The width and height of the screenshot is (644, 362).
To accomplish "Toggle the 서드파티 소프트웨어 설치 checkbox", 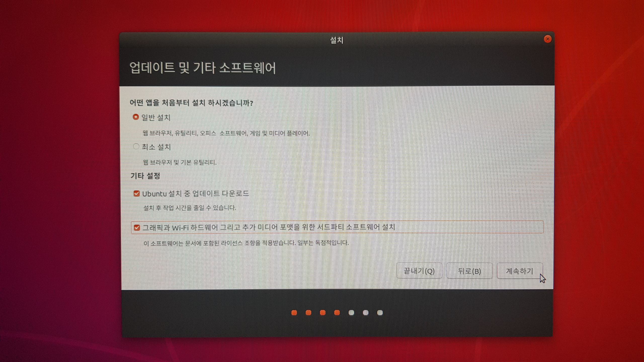I will tap(137, 228).
